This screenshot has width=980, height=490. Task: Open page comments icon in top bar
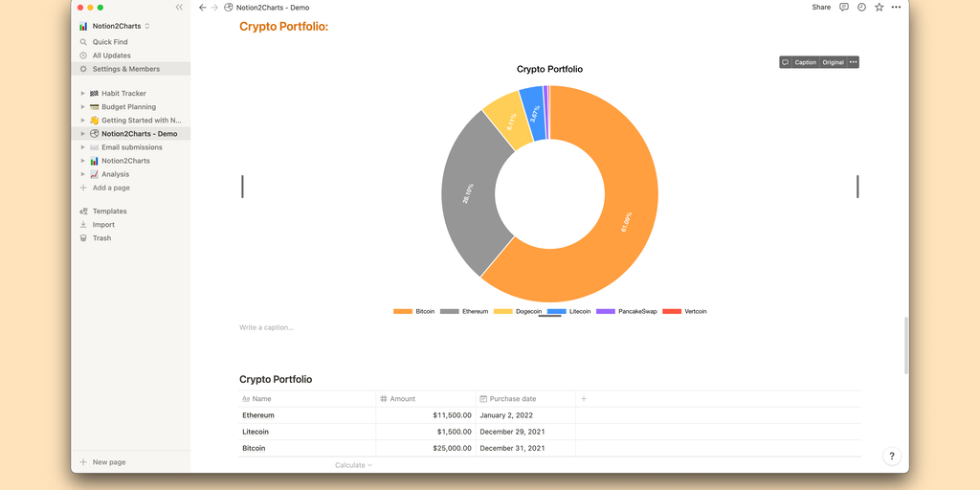tap(844, 8)
